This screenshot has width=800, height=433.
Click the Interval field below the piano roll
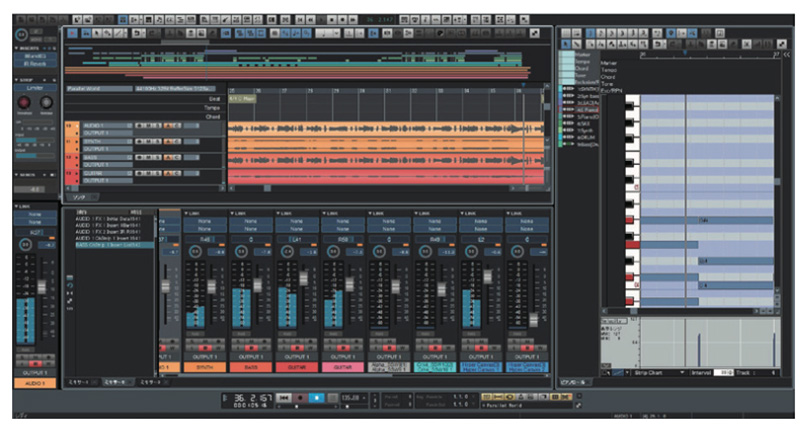tap(724, 373)
